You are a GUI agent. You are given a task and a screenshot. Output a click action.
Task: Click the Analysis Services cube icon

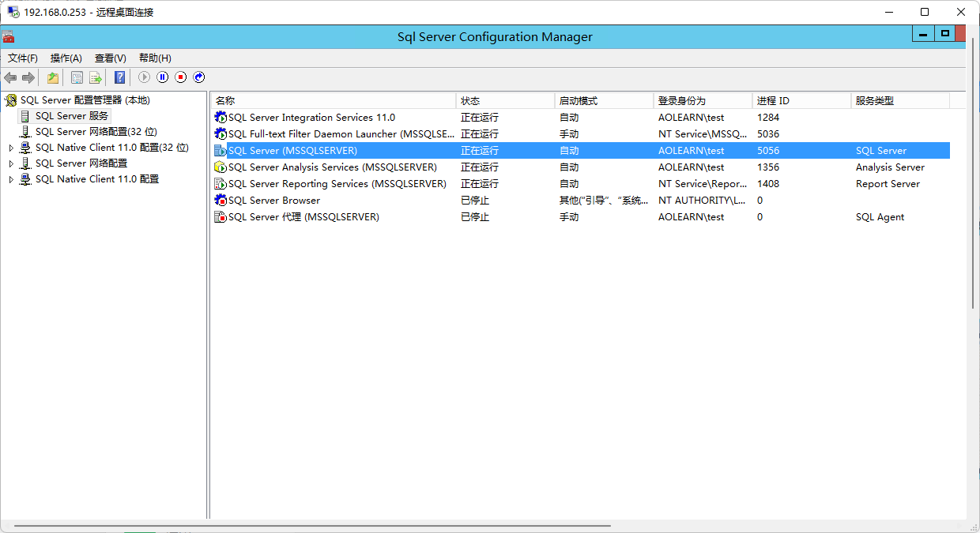pos(220,167)
